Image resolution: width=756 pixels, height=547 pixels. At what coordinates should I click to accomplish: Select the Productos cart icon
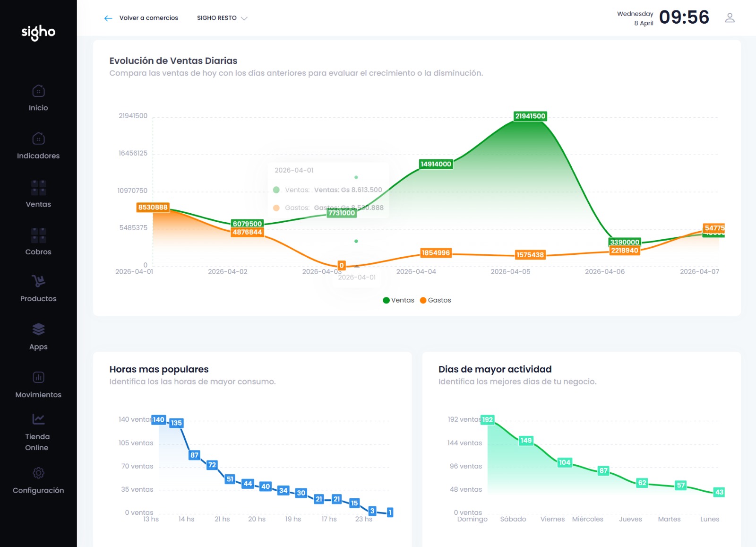38,281
